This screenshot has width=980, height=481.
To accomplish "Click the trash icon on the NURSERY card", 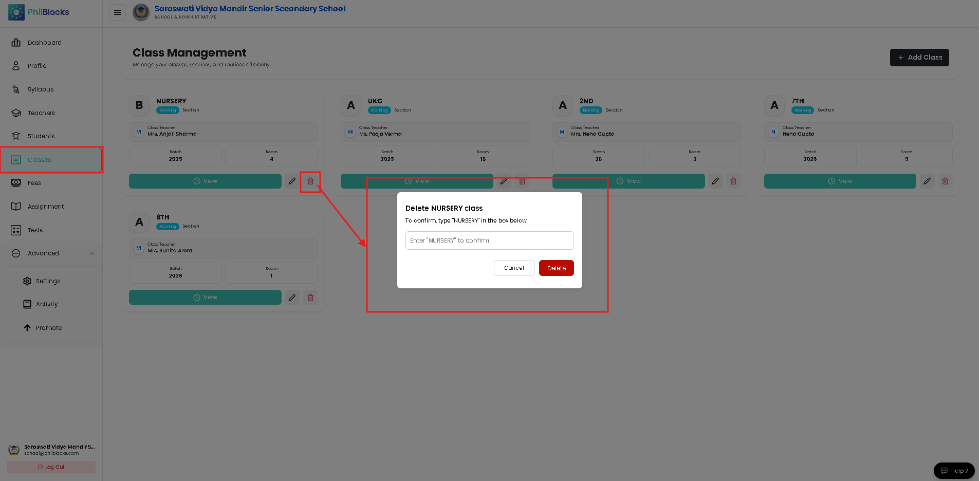I will coord(310,181).
